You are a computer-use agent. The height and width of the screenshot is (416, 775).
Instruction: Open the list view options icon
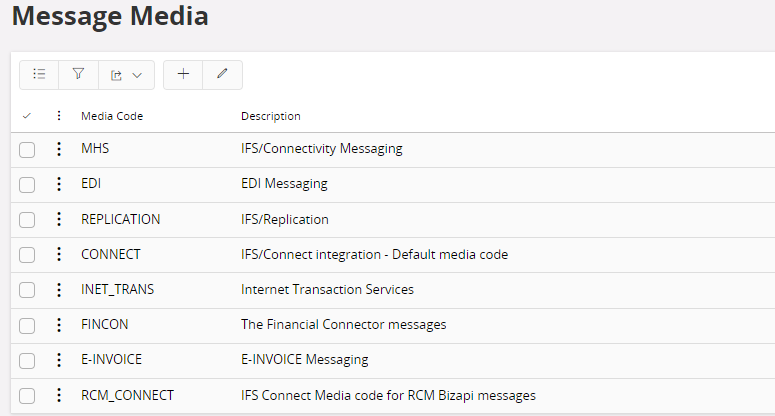point(39,74)
